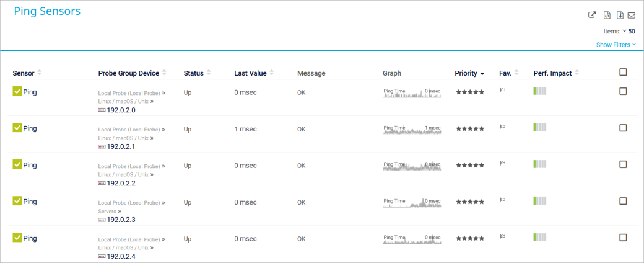Tick the select-all checkbox in the table header

coord(623,73)
